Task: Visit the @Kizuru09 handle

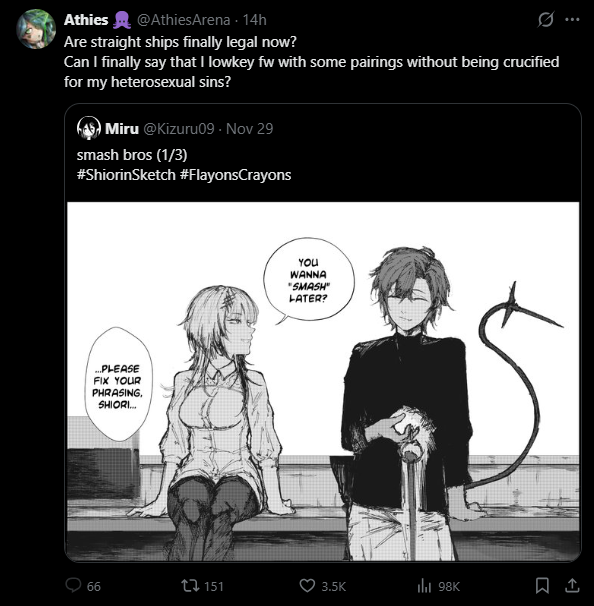Action: (x=179, y=129)
